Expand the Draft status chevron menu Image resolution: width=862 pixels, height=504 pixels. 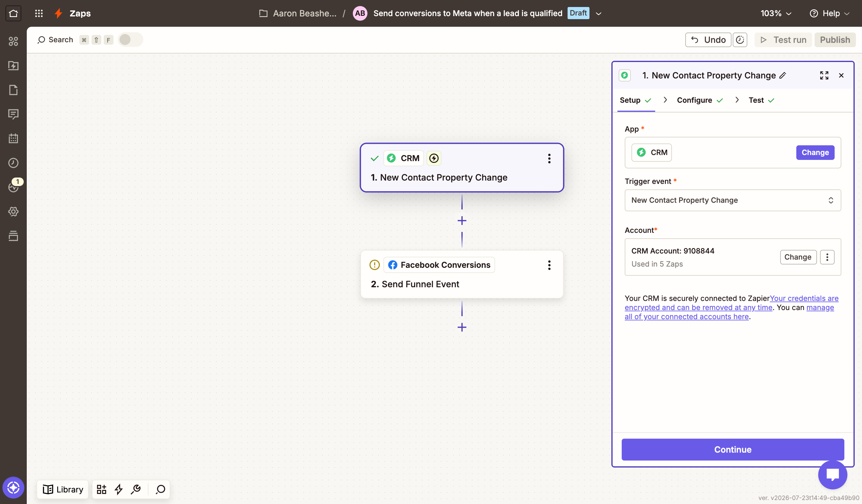click(599, 13)
